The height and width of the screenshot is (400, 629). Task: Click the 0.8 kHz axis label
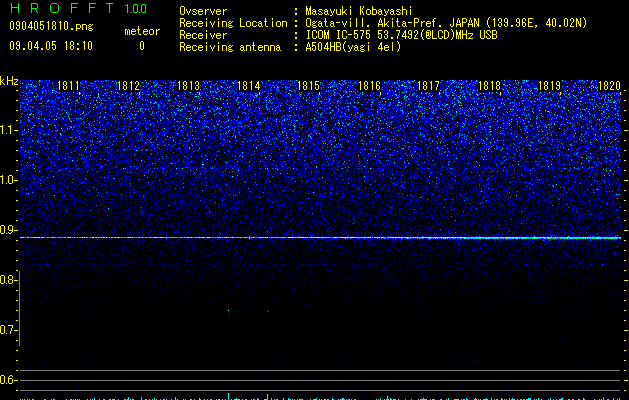pyautogui.click(x=8, y=280)
